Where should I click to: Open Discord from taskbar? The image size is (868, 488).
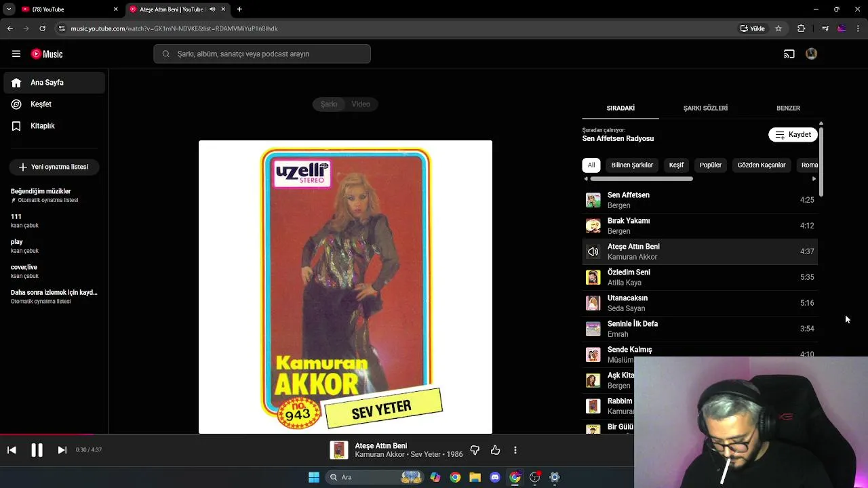point(495,477)
